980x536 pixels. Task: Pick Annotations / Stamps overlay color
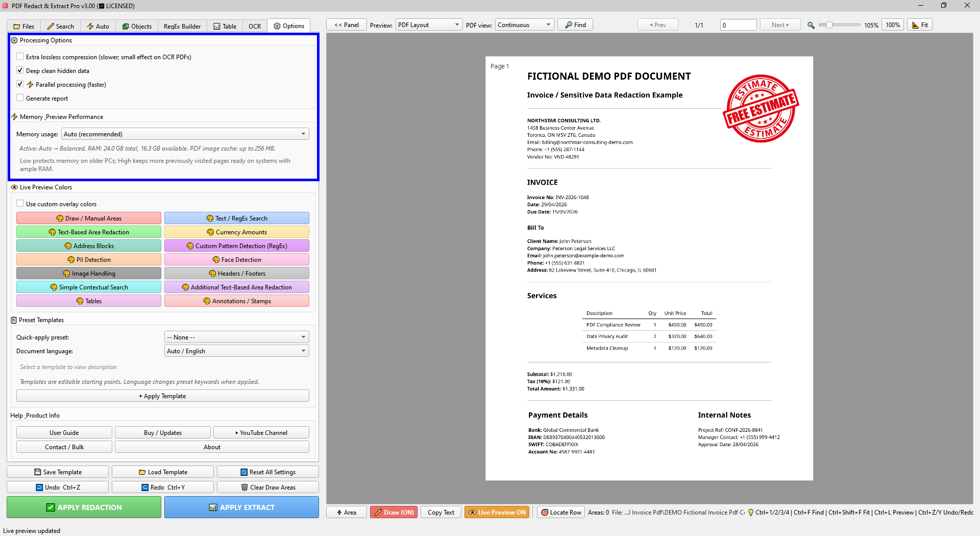pos(237,301)
